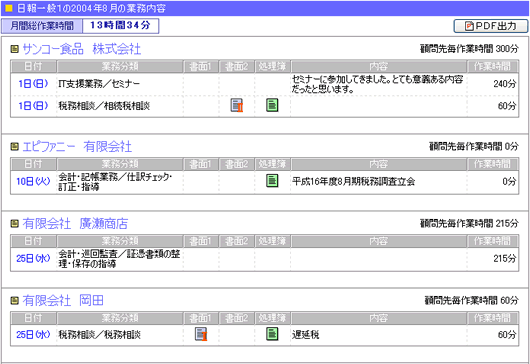Open 書面1 document icon in 岡田 row

[201, 334]
